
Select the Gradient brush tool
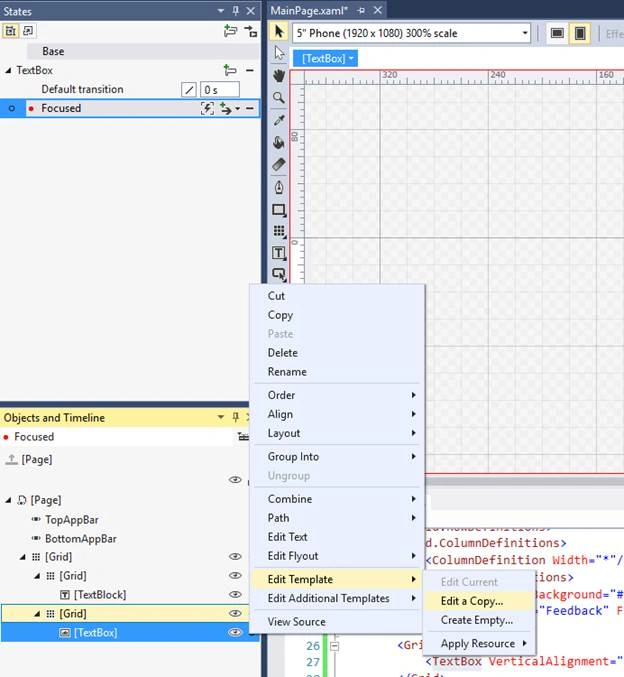tap(279, 164)
